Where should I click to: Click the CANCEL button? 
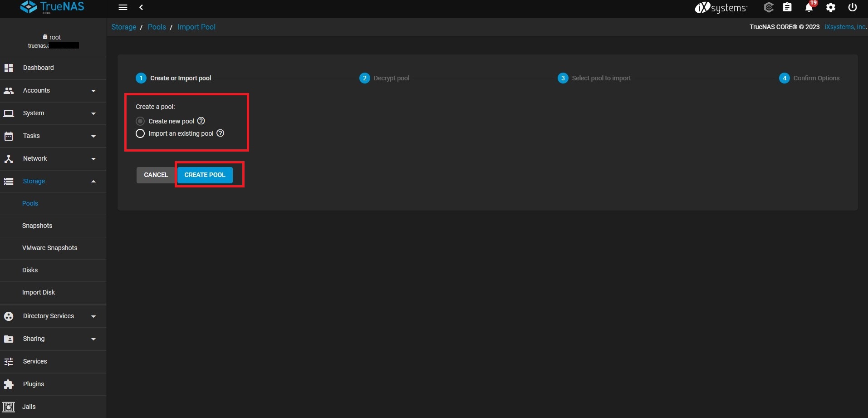[156, 175]
